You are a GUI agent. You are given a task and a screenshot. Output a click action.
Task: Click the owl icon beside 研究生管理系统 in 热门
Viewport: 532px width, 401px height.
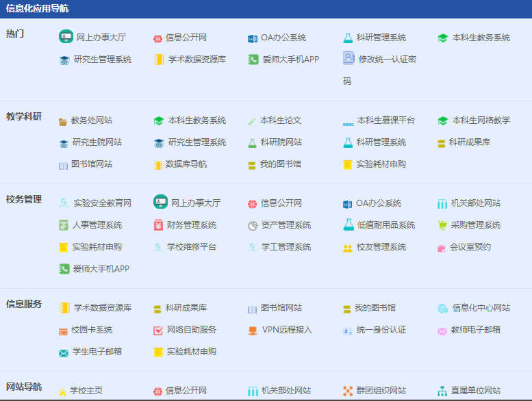(64, 60)
